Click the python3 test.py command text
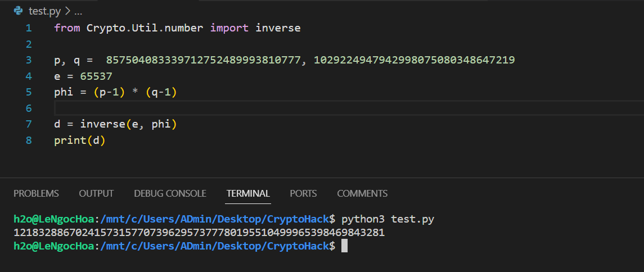Viewport: 644px width, 272px height. (x=388, y=218)
